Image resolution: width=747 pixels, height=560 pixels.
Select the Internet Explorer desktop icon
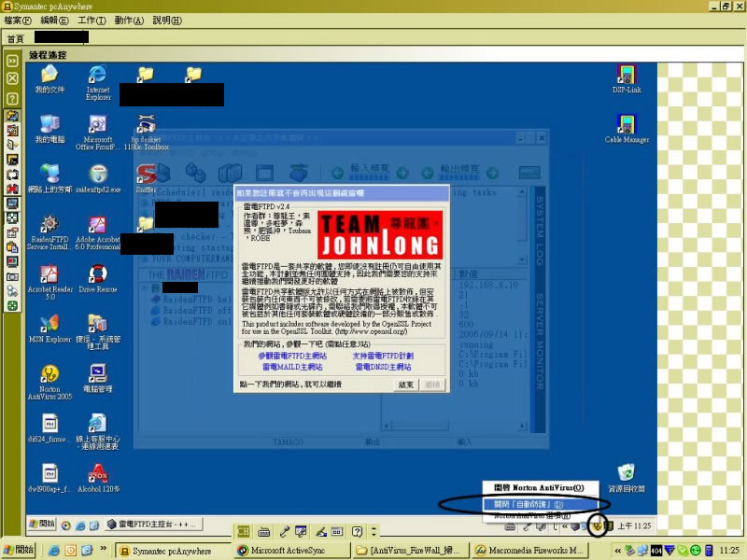point(98,83)
